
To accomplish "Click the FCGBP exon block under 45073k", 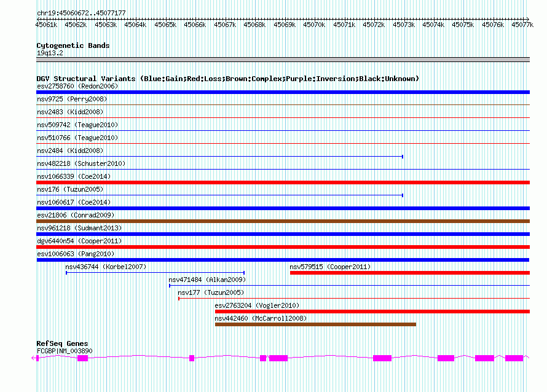I will click(x=382, y=358).
